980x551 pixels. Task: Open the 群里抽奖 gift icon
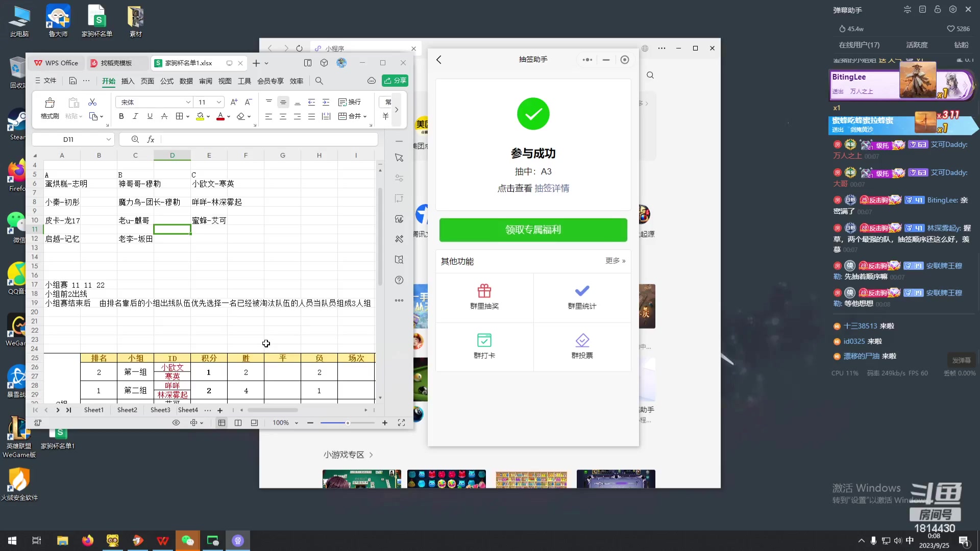click(x=484, y=291)
